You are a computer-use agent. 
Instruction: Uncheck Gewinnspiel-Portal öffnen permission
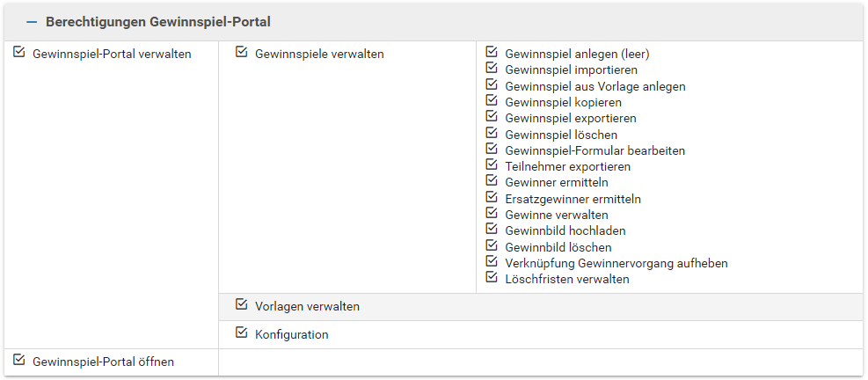coord(19,360)
